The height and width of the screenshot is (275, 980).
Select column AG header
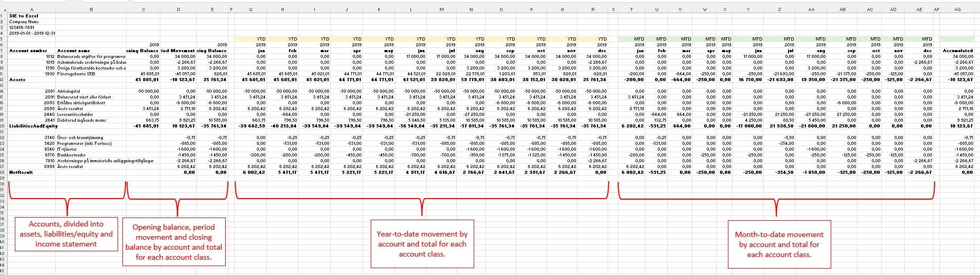tap(957, 9)
